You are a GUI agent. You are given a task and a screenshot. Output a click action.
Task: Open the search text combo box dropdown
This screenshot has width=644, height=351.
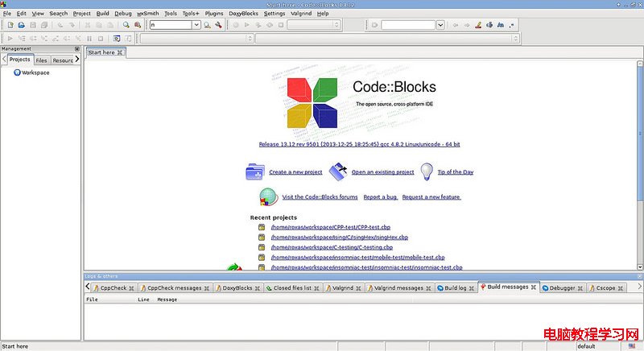tap(196, 25)
